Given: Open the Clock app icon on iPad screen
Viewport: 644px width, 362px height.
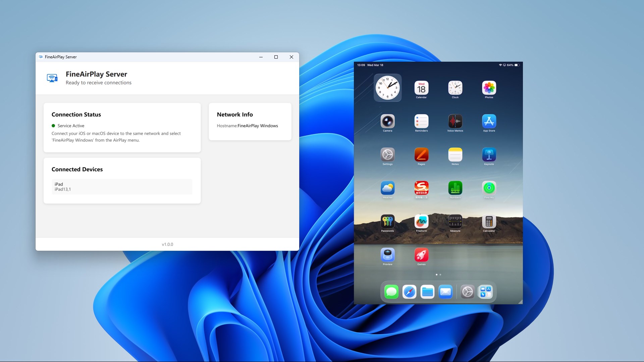Looking at the screenshot, I should pyautogui.click(x=455, y=88).
